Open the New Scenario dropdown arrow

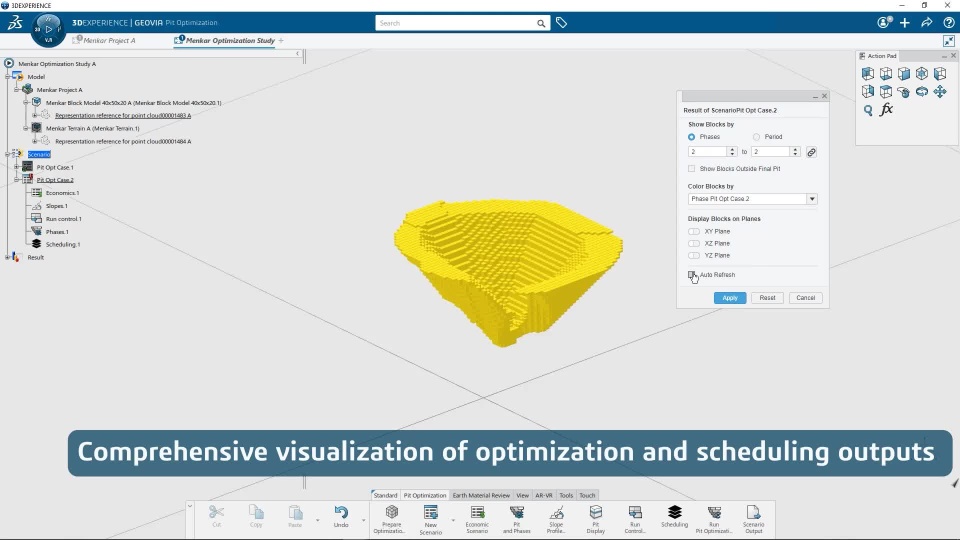tap(453, 520)
